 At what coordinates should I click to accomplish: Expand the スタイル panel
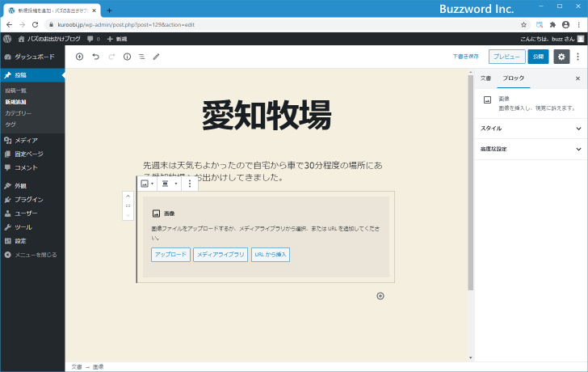531,128
